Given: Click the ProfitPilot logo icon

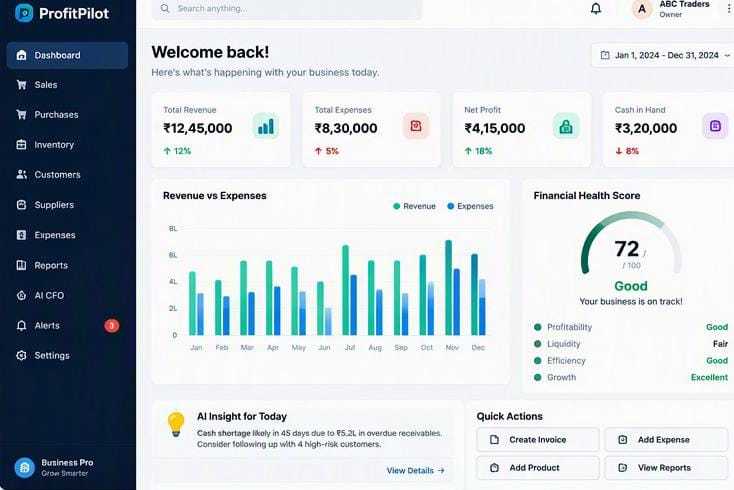Looking at the screenshot, I should (x=24, y=13).
